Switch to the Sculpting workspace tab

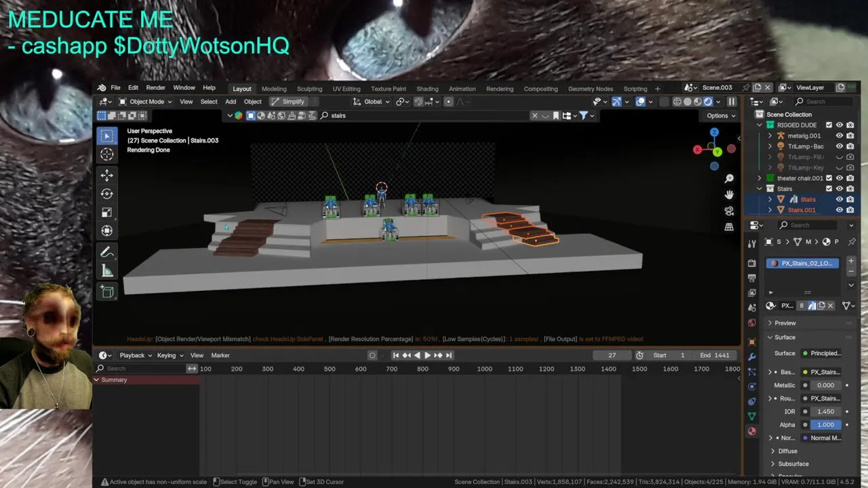(x=309, y=89)
